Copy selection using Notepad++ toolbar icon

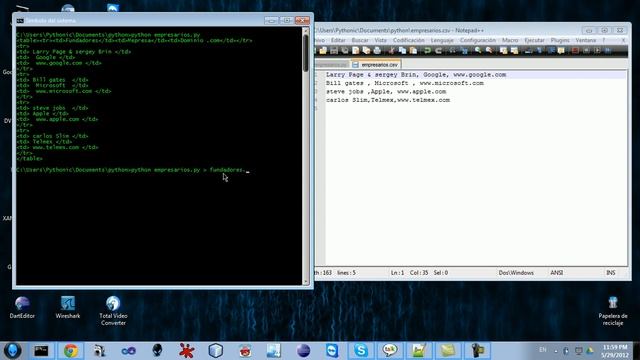(402, 51)
